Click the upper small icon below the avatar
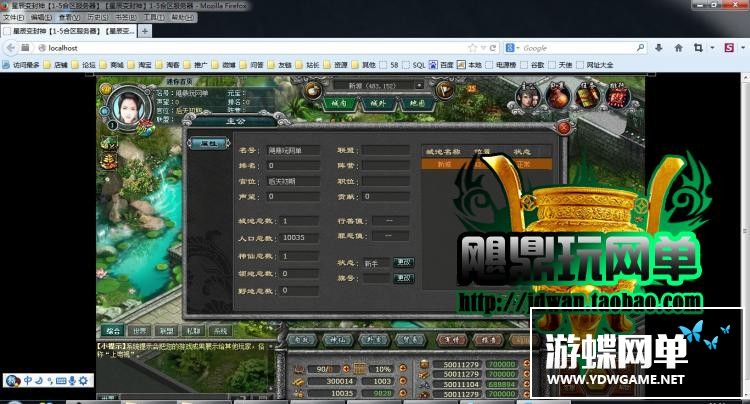 (x=109, y=143)
